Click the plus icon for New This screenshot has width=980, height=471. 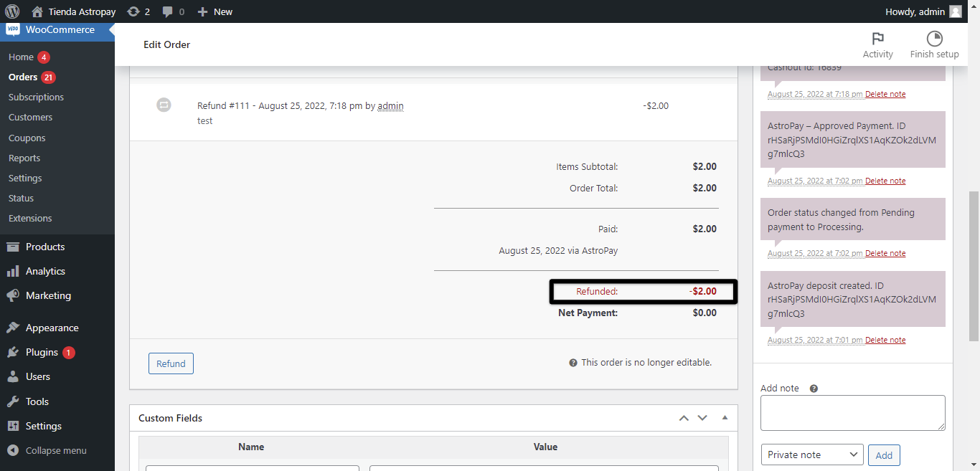pos(202,11)
